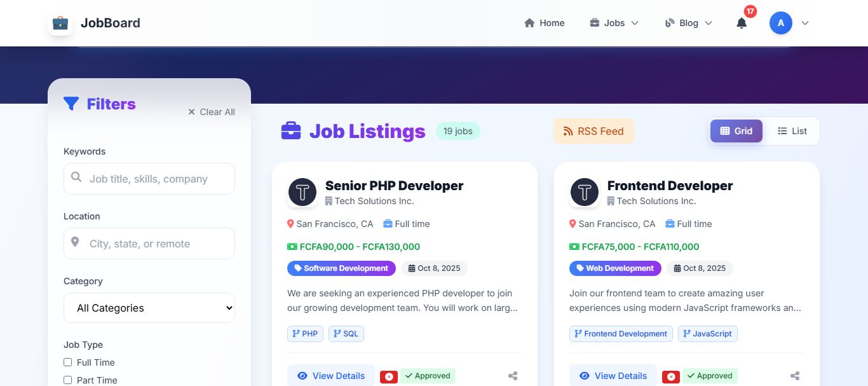Click the JobBoard briefcase logo icon
Image resolution: width=868 pixels, height=386 pixels.
point(60,23)
